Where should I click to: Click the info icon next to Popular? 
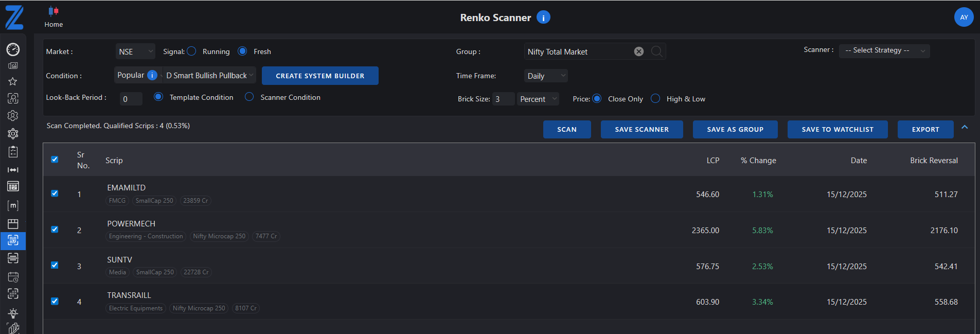152,75
